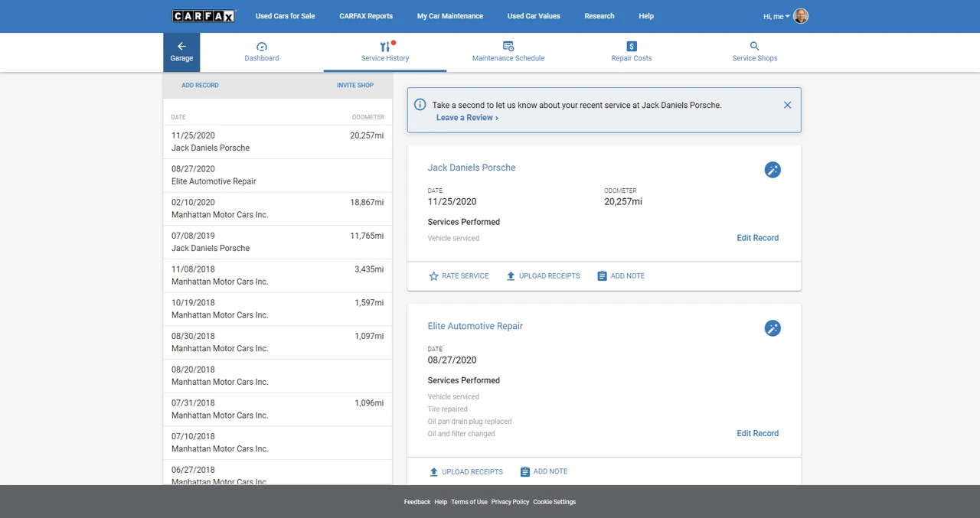Select the 08/30/2018 record with 1,097mi
The width and height of the screenshot is (980, 518).
[x=277, y=342]
